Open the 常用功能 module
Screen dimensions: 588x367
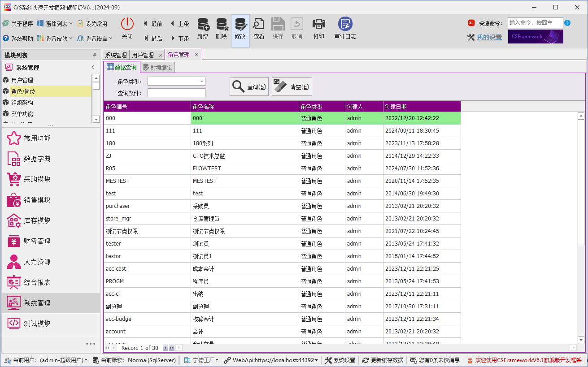coord(51,138)
